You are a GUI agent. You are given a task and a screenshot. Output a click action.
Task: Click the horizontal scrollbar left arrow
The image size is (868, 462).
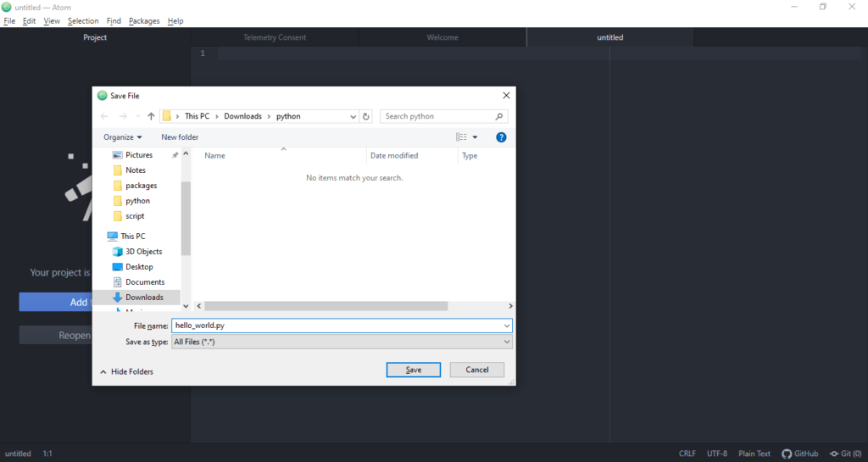pyautogui.click(x=199, y=306)
